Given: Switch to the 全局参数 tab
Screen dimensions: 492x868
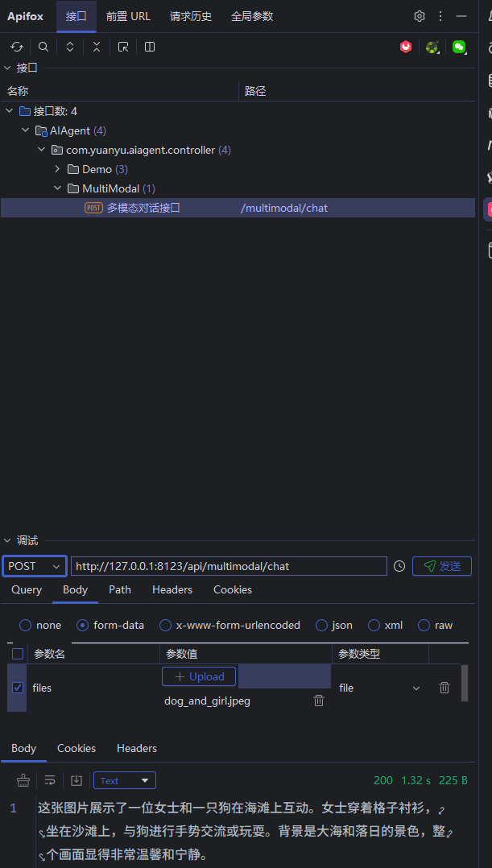Looking at the screenshot, I should pos(252,16).
